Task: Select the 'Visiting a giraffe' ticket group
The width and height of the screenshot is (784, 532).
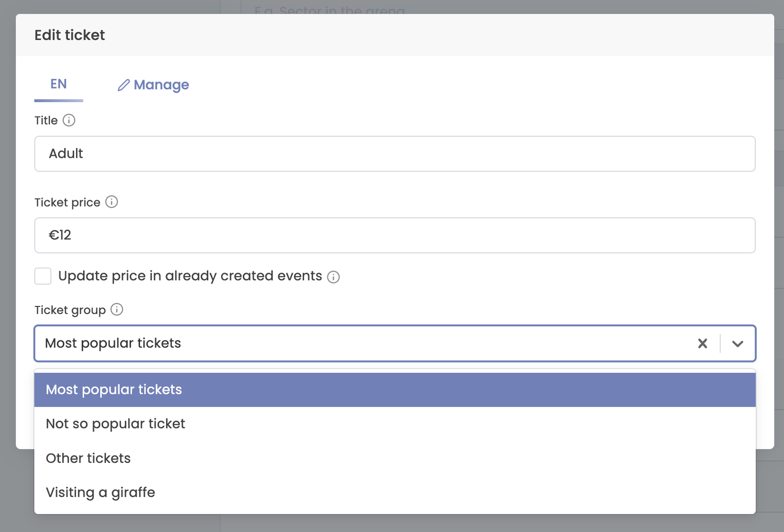Action: point(100,492)
